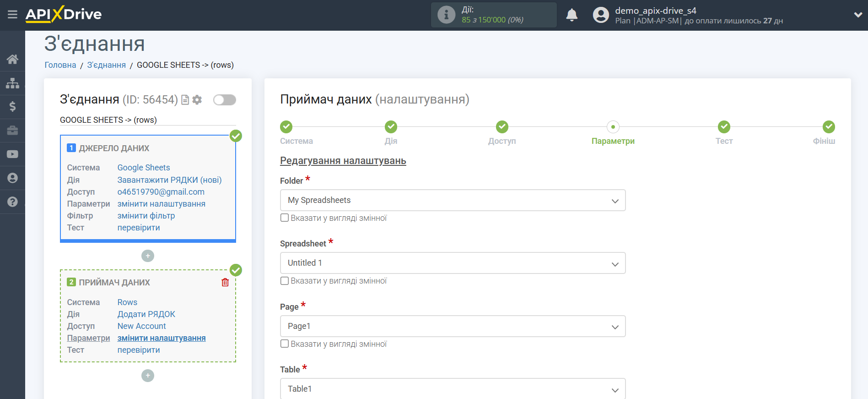Image resolution: width=868 pixels, height=399 pixels.
Task: Open the Table dropdown Table1
Action: click(x=453, y=388)
